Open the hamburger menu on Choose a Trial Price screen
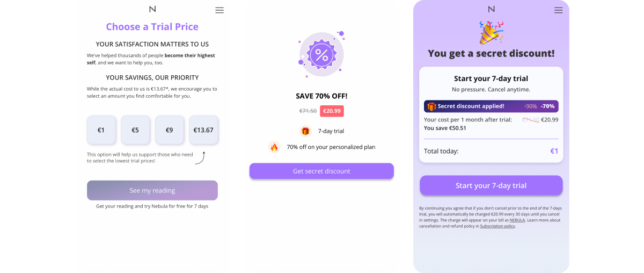 (x=219, y=10)
